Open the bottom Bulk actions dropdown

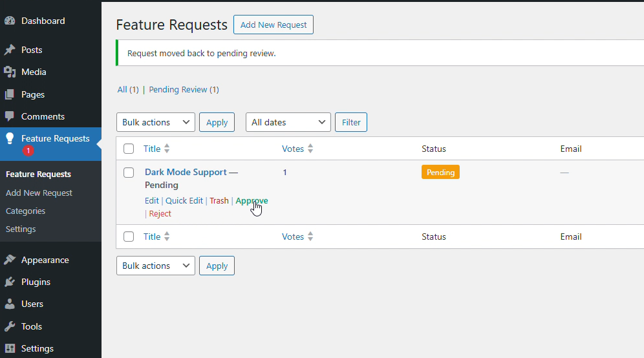[156, 266]
